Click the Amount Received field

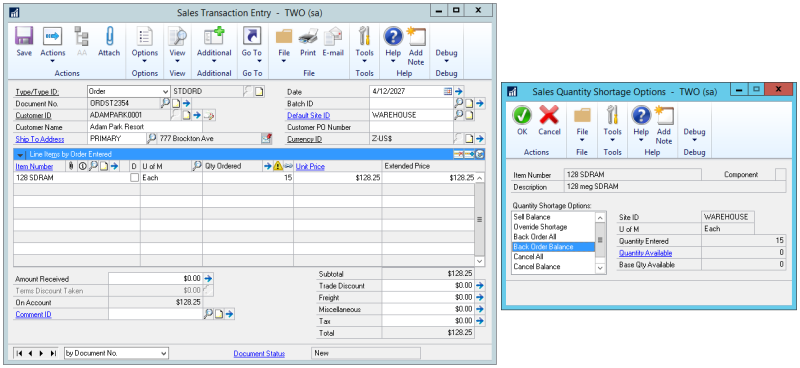156,279
